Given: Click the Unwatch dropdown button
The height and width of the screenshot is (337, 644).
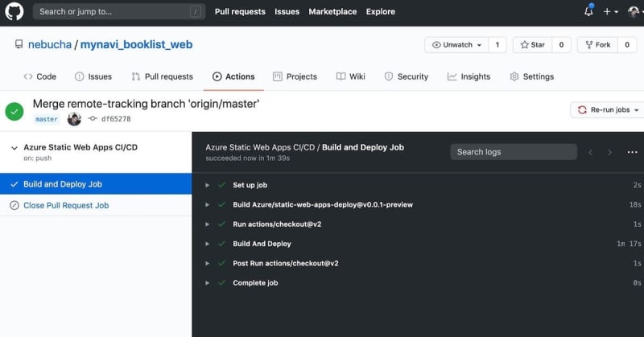Looking at the screenshot, I should pos(456,45).
